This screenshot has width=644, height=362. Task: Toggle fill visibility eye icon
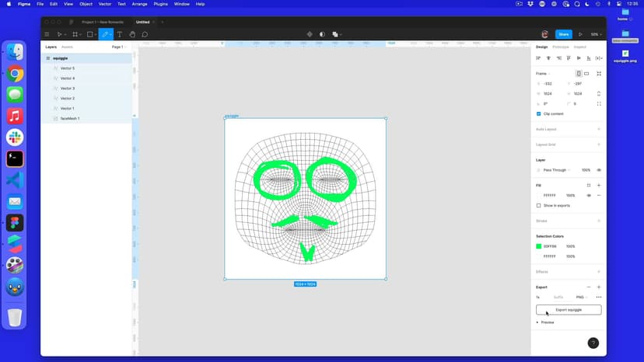pos(589,195)
